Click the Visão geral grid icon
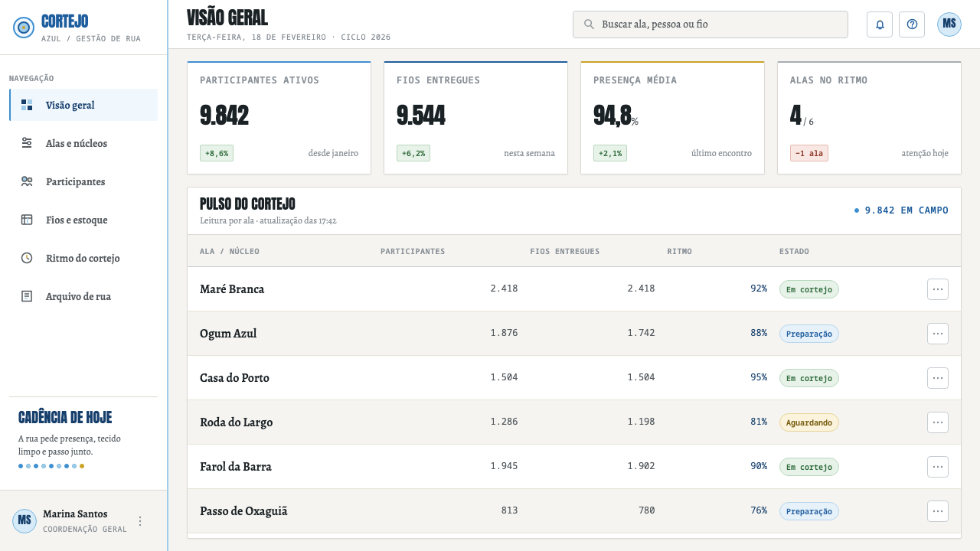Viewport: 980px width, 551px height. coord(27,105)
